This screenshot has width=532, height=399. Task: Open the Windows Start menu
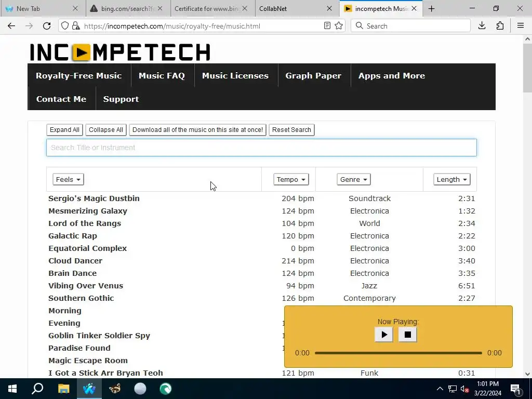pyautogui.click(x=12, y=389)
